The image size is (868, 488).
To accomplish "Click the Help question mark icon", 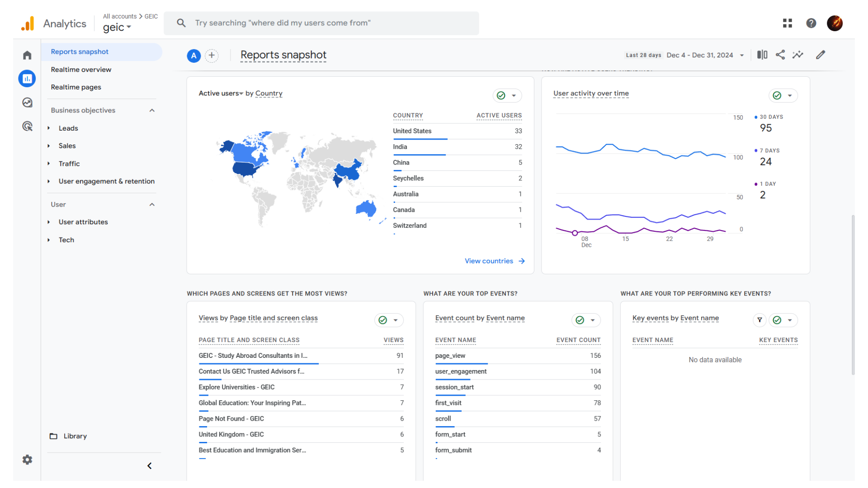I will pyautogui.click(x=811, y=23).
